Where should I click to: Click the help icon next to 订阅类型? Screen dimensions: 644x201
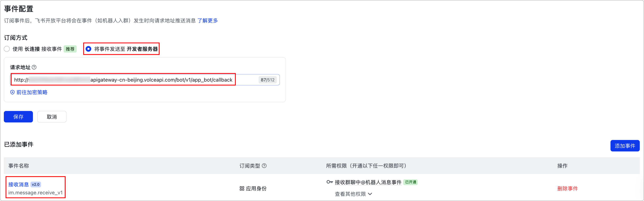264,166
